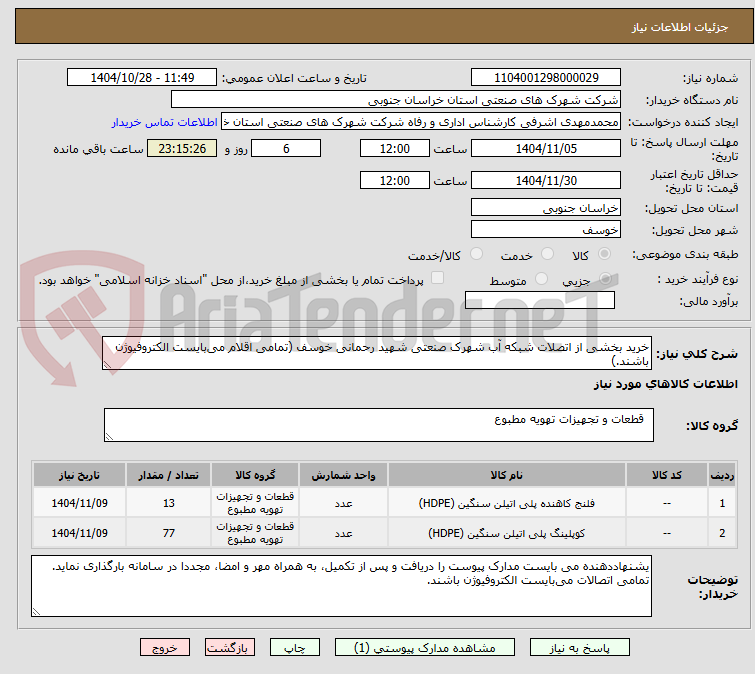Image resolution: width=755 pixels, height=674 pixels.
Task: Click the تاریخ نیاز column header
Action: 79,475
